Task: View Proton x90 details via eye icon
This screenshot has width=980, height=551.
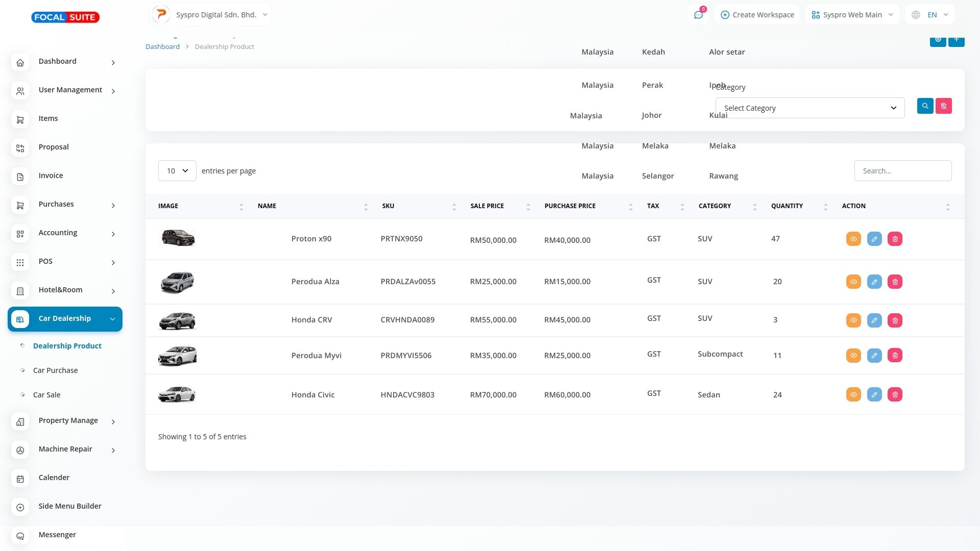Action: click(x=853, y=239)
